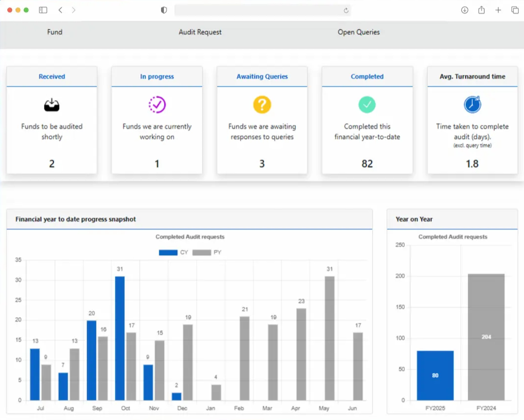524x420 pixels.
Task: Click the browser address bar
Action: pyautogui.click(x=259, y=10)
